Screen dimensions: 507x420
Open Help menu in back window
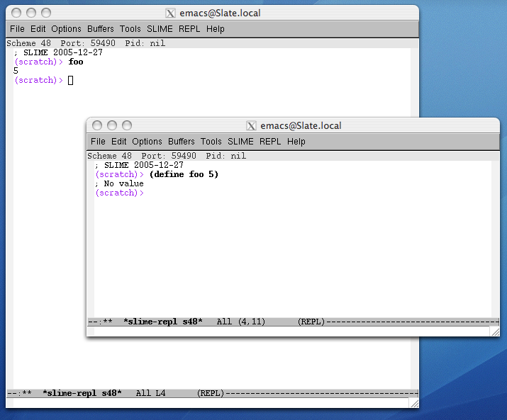(216, 29)
